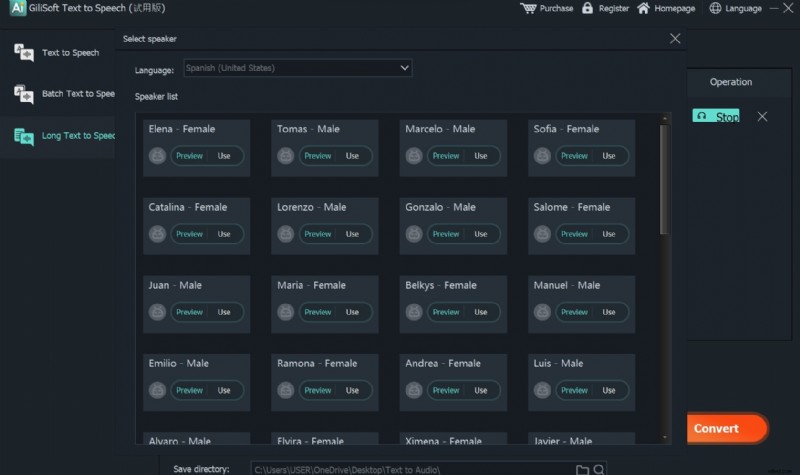Browse save directory folder icon
The image size is (800, 475).
[582, 469]
